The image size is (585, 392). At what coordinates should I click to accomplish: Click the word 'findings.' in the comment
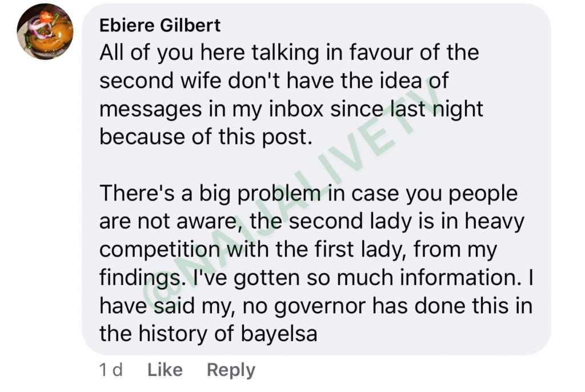click(x=142, y=278)
